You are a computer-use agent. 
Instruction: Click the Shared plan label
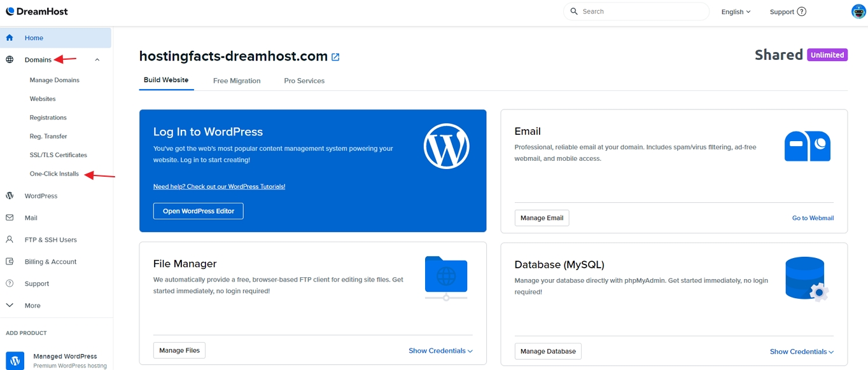coord(779,55)
